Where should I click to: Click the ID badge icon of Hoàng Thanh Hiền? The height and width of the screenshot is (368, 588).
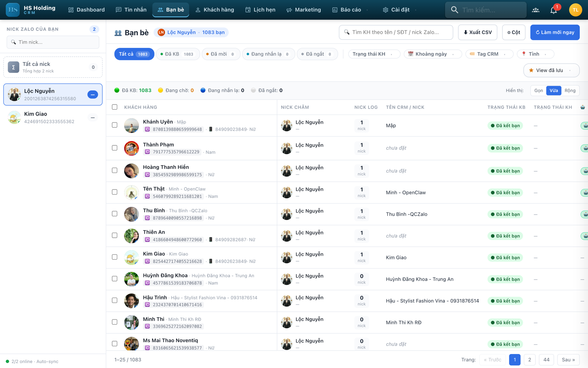[x=147, y=174]
